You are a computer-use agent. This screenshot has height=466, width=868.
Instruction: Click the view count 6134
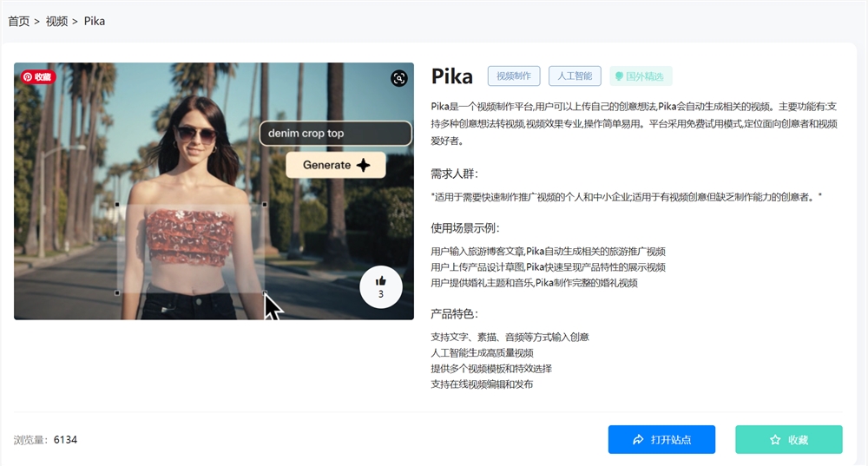pyautogui.click(x=65, y=439)
